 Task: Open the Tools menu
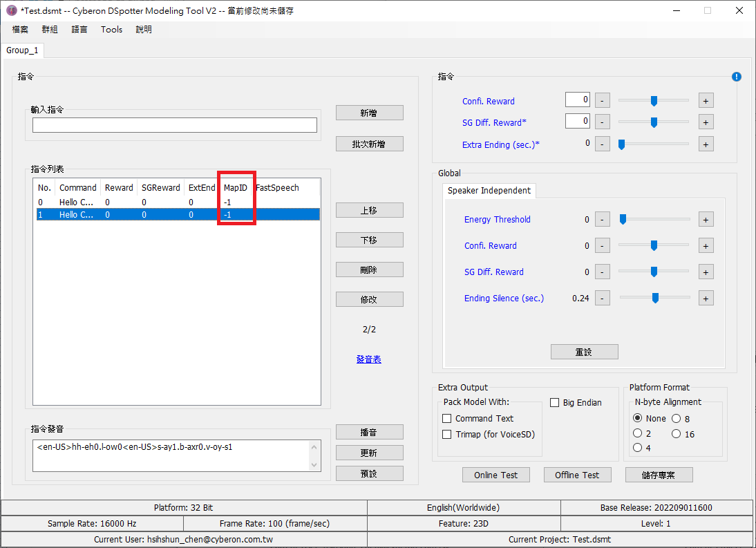111,29
